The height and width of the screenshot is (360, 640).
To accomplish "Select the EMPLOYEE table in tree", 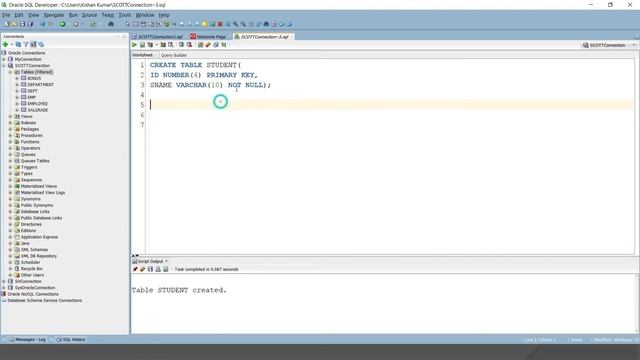I will tap(38, 104).
